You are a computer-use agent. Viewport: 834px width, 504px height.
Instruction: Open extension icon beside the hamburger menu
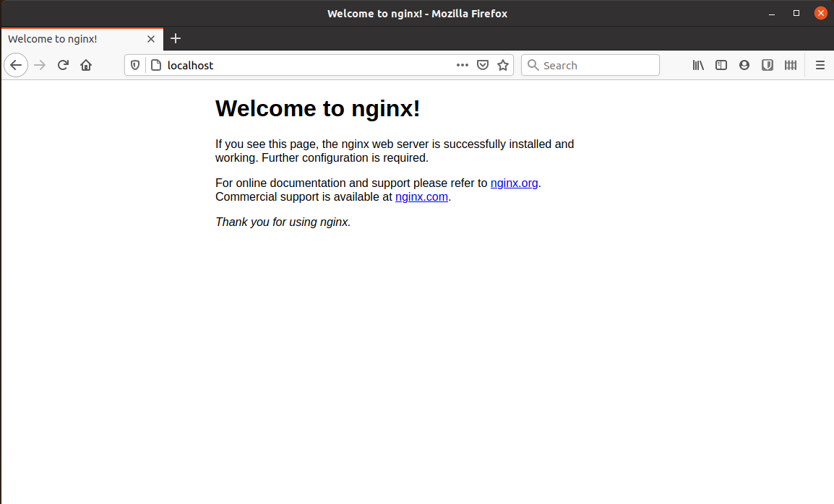coord(791,66)
